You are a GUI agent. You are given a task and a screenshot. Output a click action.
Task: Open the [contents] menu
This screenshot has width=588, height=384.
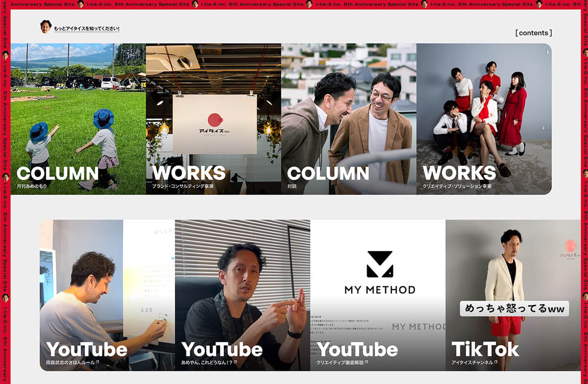pyautogui.click(x=533, y=33)
